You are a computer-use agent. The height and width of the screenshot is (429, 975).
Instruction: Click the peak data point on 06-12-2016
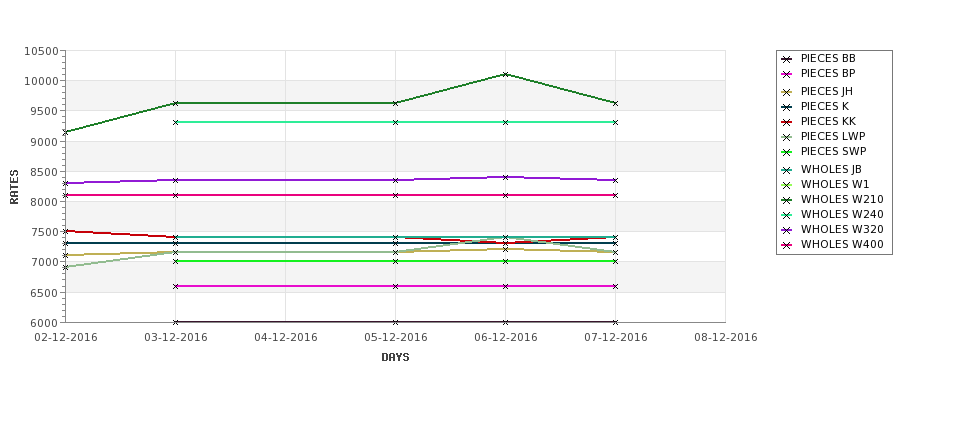[505, 74]
